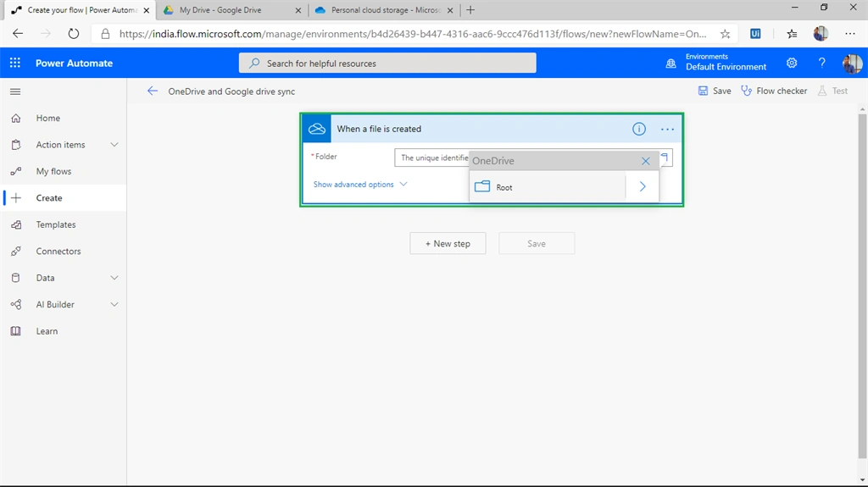This screenshot has width=868, height=487.
Task: Click the Learn book icon
Action: [16, 331]
